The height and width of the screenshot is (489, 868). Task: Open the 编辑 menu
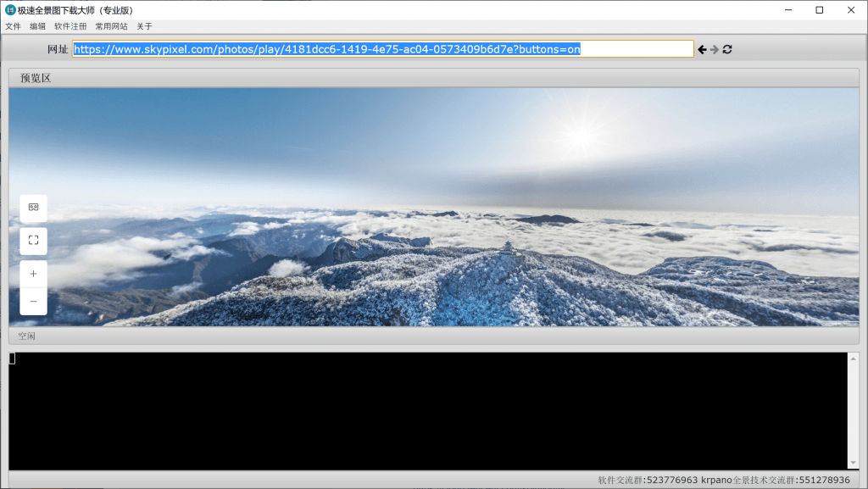point(38,26)
